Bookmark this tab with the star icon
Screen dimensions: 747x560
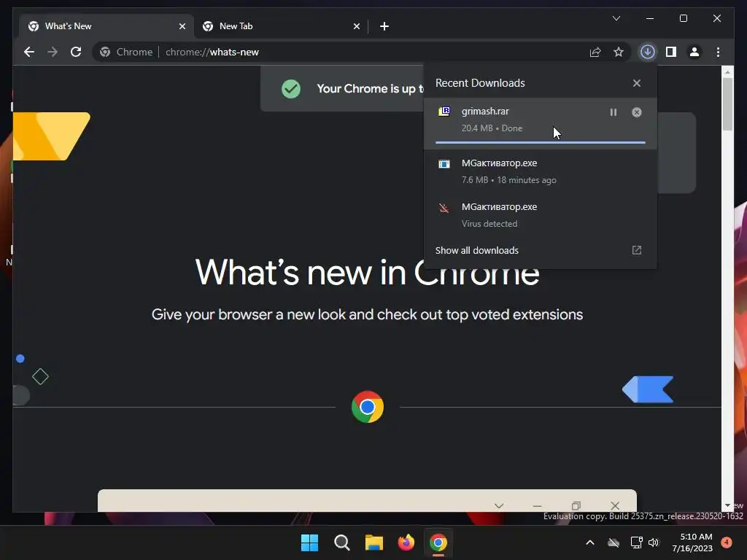(x=619, y=52)
